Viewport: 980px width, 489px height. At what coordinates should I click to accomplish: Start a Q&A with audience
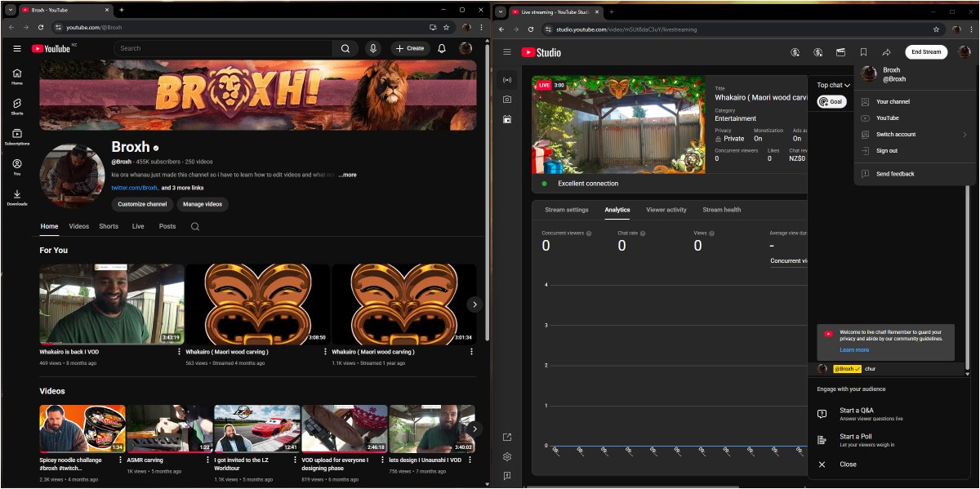(x=889, y=414)
